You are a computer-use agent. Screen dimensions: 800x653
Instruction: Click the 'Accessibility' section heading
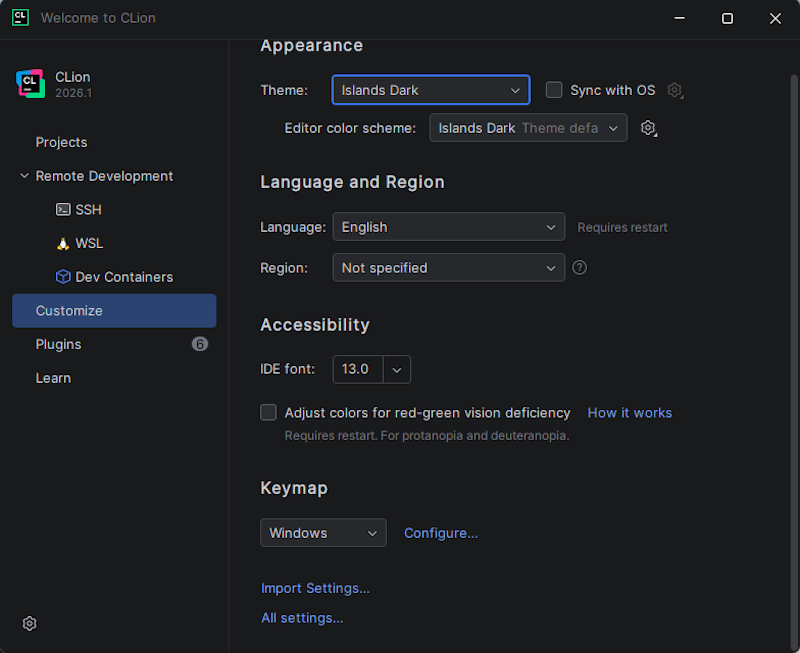pos(315,325)
